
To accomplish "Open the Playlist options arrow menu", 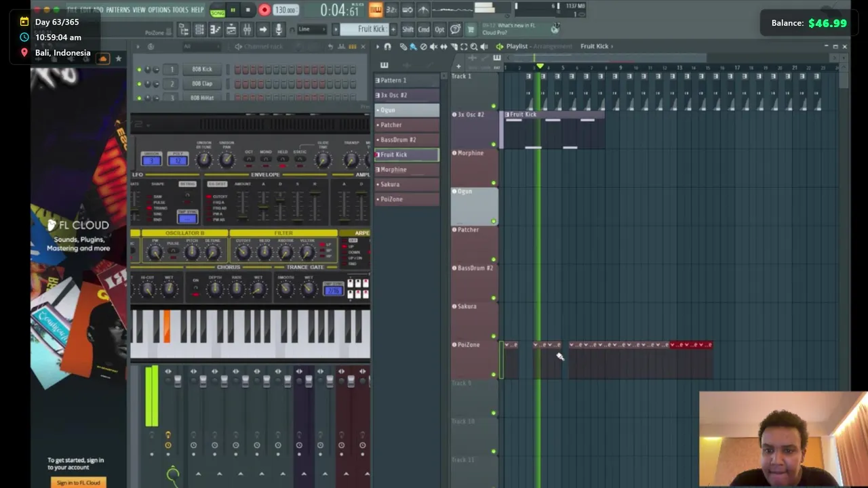I will [x=377, y=46].
